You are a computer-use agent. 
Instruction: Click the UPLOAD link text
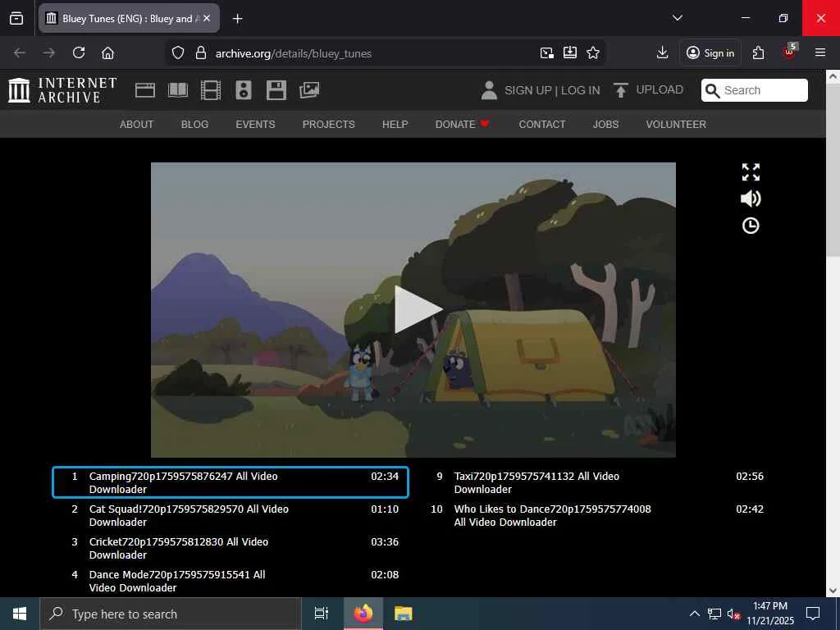point(660,90)
